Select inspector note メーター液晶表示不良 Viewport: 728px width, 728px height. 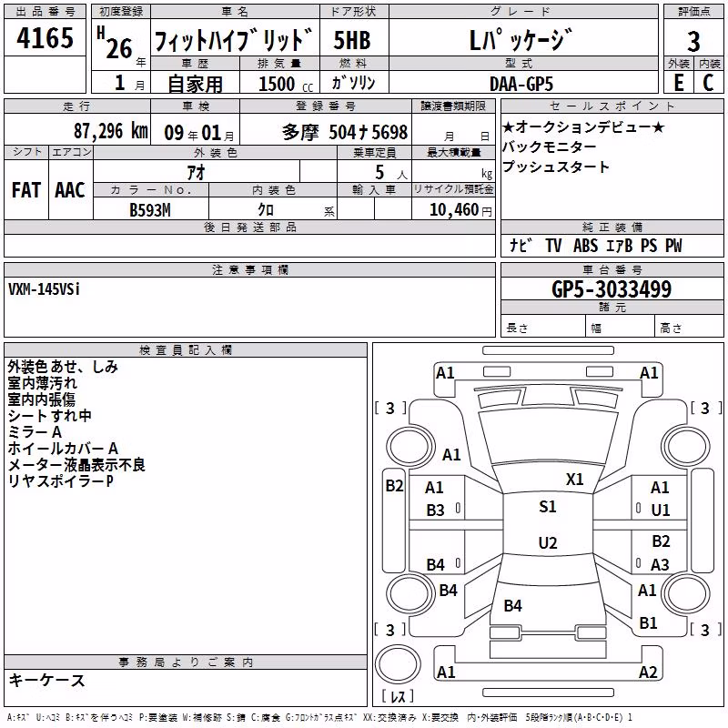tap(76, 464)
